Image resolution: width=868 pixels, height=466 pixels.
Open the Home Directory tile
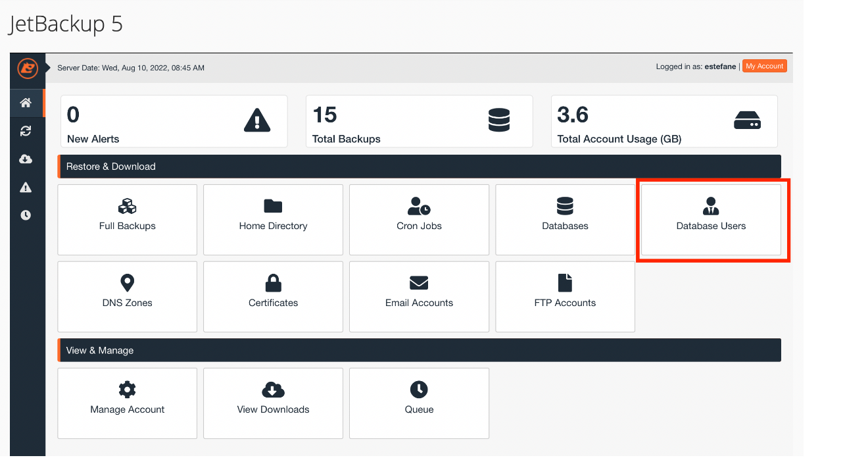click(x=273, y=220)
